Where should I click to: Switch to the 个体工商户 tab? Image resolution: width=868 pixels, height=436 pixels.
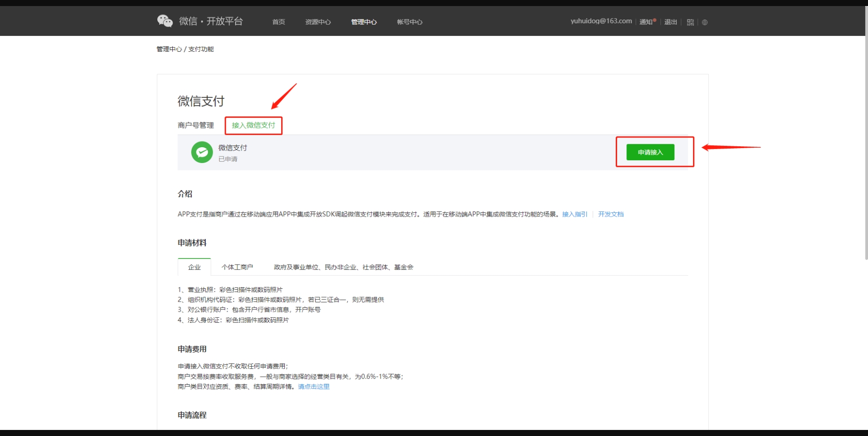coord(237,267)
